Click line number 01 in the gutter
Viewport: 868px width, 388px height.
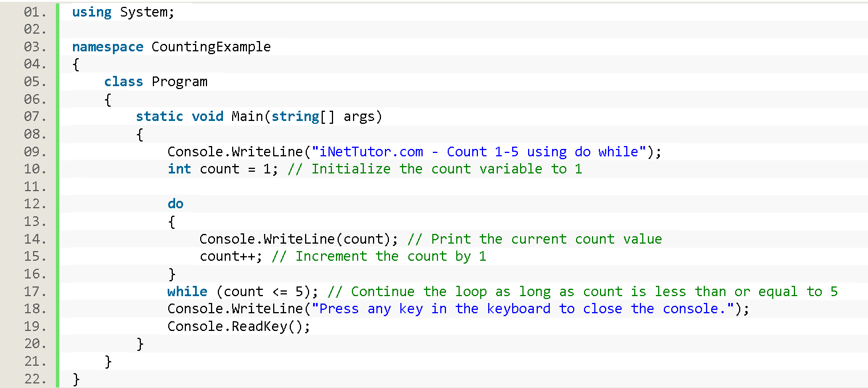click(35, 12)
